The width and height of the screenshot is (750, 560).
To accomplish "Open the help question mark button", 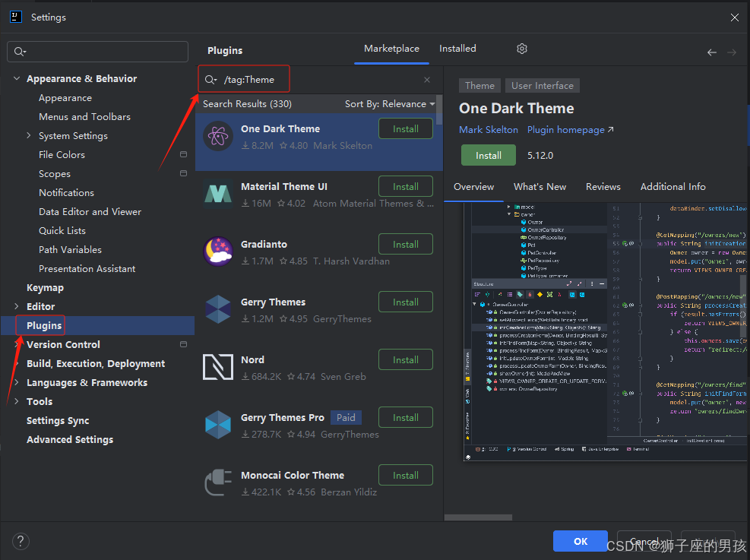I will click(20, 541).
